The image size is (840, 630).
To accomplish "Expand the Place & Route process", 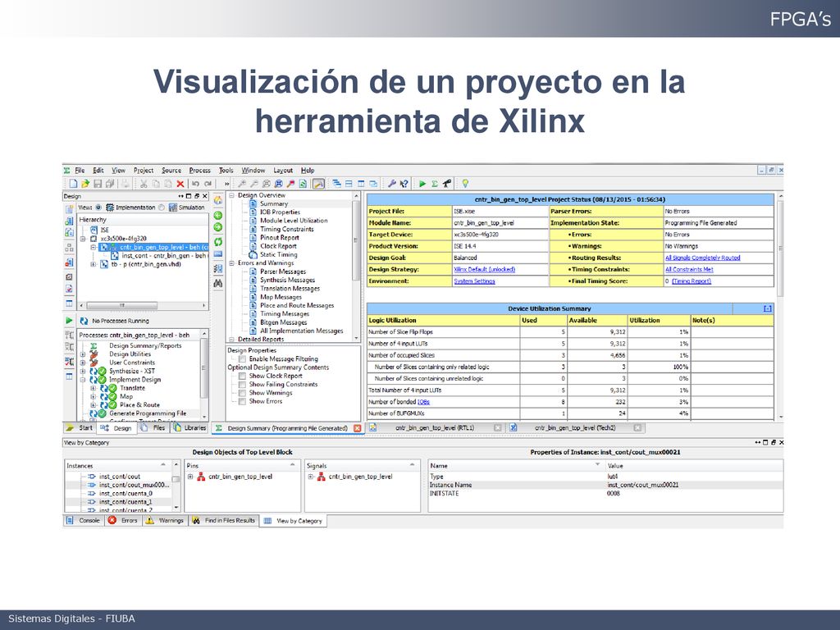I will [94, 405].
